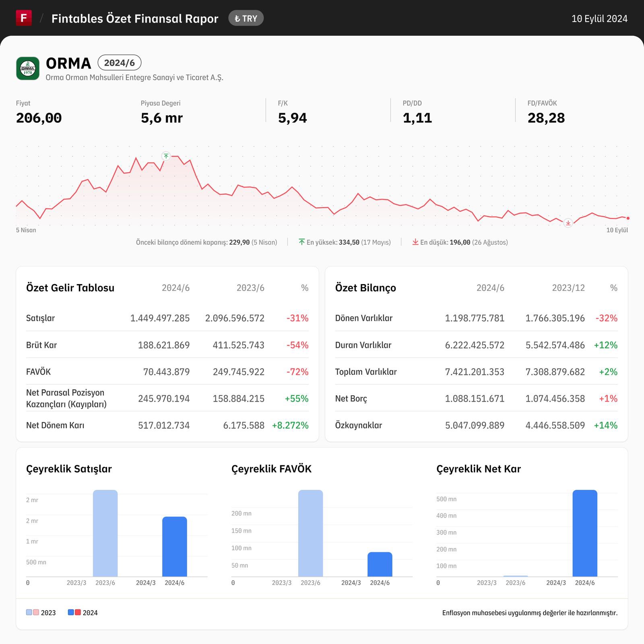The width and height of the screenshot is (644, 644).
Task: Click the Özet Bilanço heading
Action: tap(365, 288)
